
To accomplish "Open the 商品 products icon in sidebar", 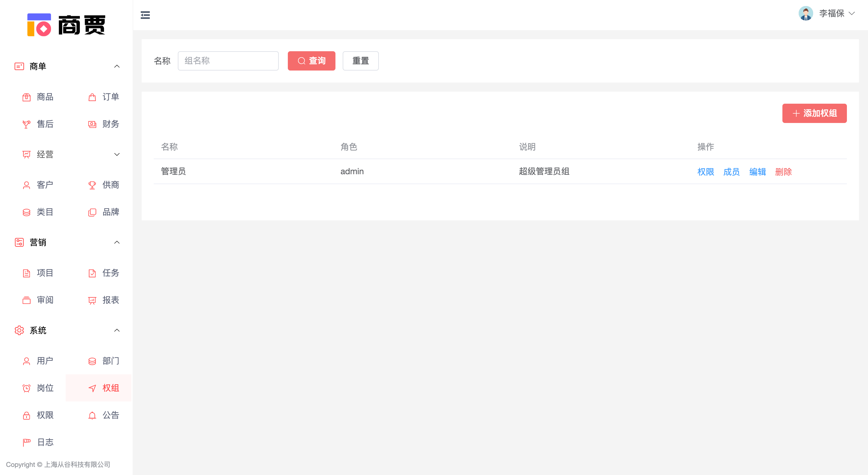I will pyautogui.click(x=26, y=97).
